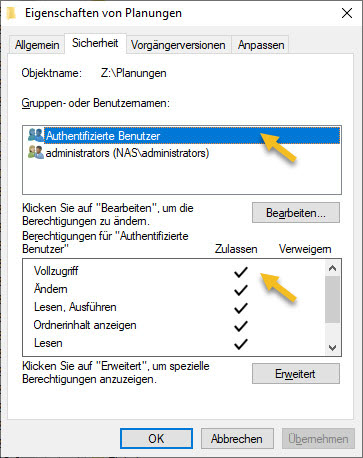Click the Ordnerinhalt anzeigen allow checkmark
Viewport: 363px width, 458px height.
click(241, 326)
